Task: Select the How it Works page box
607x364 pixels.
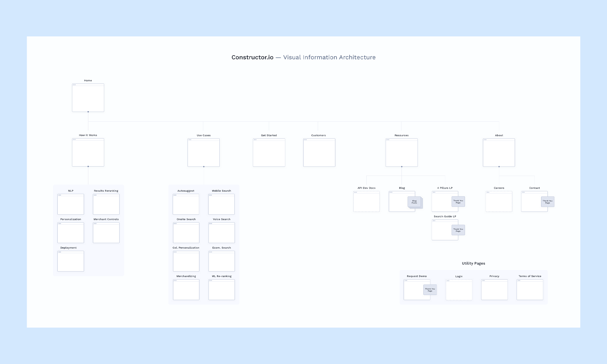Action: pos(88,152)
